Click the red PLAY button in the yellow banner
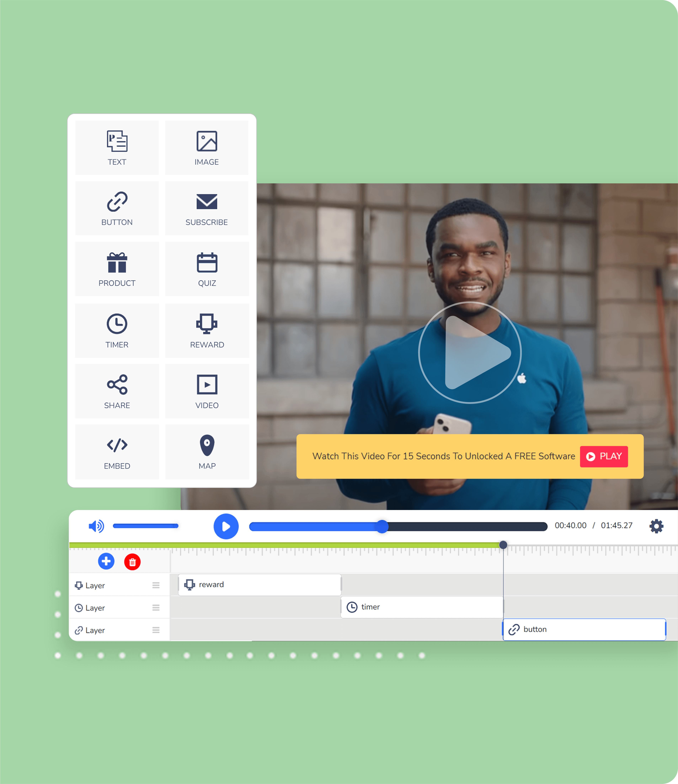The width and height of the screenshot is (678, 784). click(x=604, y=457)
